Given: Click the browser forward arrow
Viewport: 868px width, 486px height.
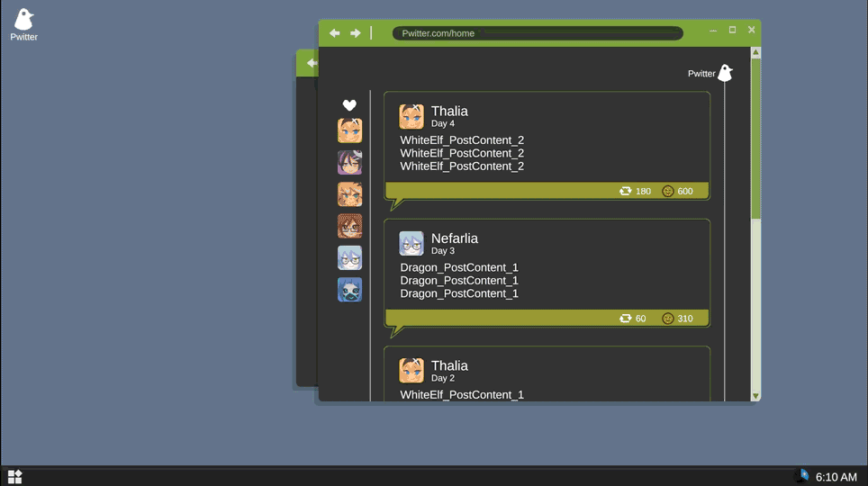Looking at the screenshot, I should (x=356, y=33).
